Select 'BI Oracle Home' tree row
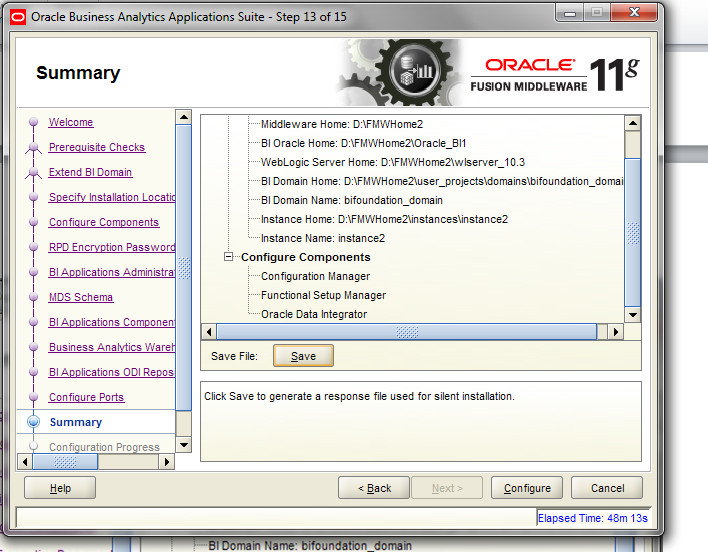This screenshot has height=552, width=708. [363, 143]
